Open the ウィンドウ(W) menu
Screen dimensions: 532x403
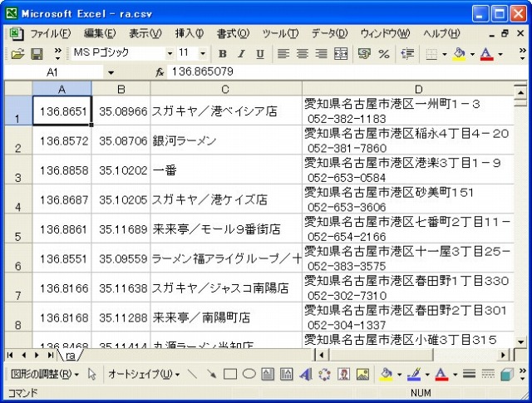point(385,33)
